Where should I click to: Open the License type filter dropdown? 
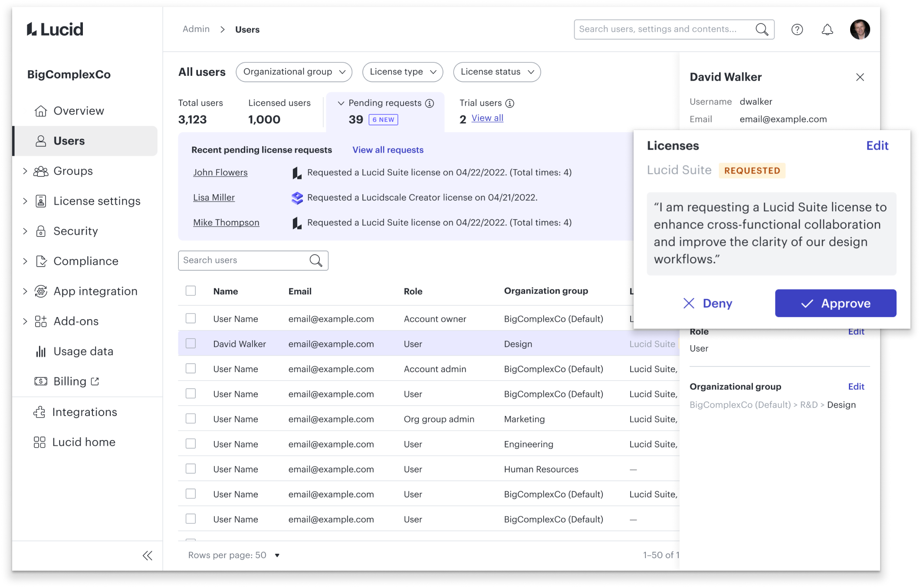click(x=403, y=72)
